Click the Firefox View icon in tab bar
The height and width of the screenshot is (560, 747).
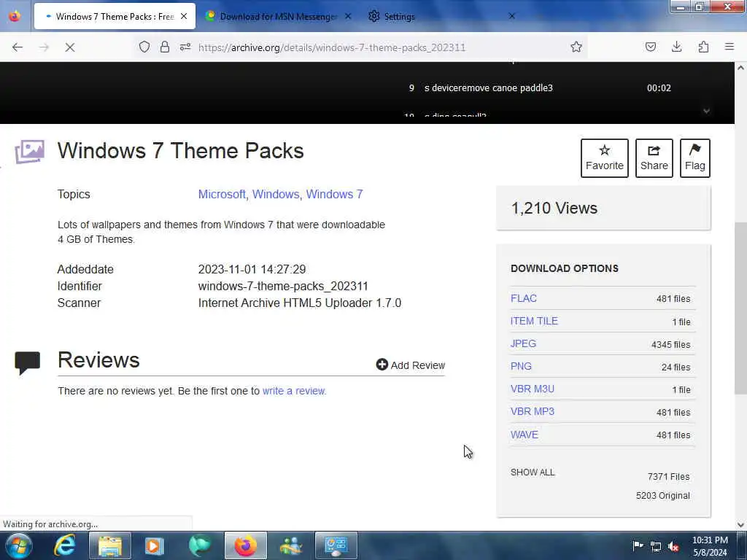[15, 16]
